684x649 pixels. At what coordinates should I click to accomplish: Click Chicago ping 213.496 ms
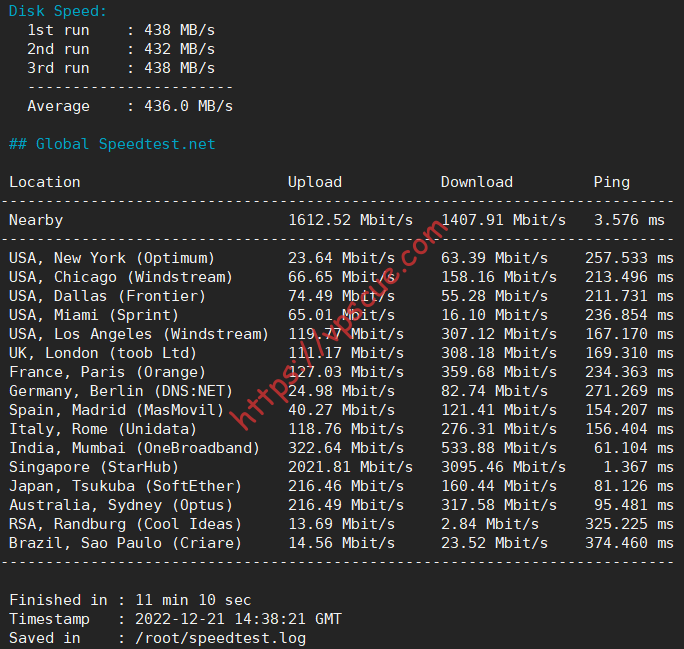click(629, 277)
